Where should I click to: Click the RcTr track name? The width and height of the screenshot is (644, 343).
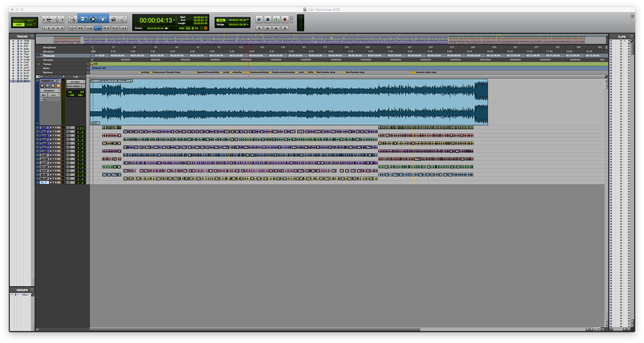pos(44,183)
